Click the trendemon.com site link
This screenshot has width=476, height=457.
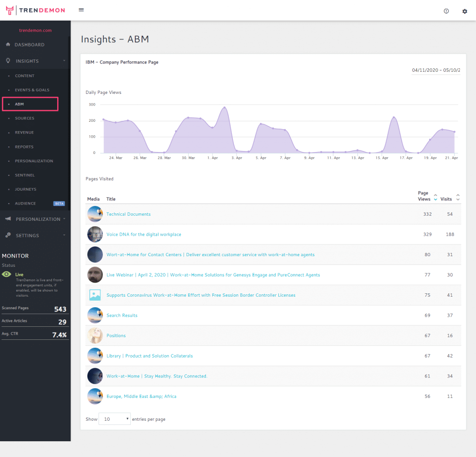35,30
